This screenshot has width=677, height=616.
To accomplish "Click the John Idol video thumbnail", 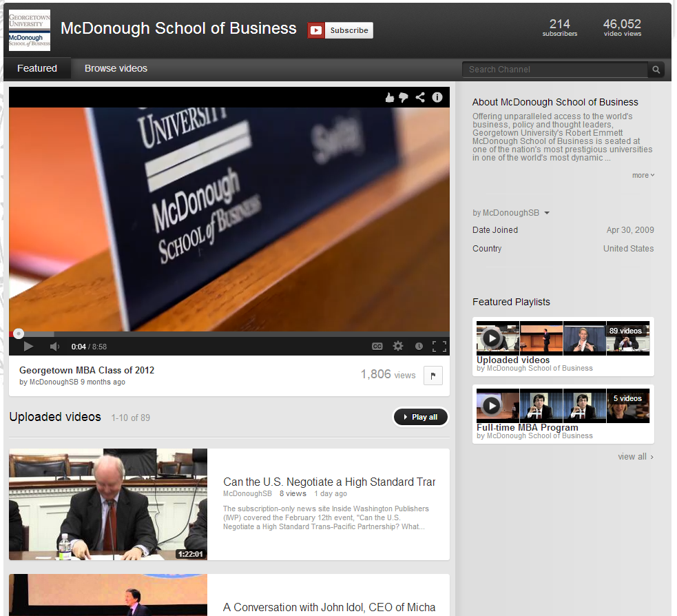I will pos(108,595).
